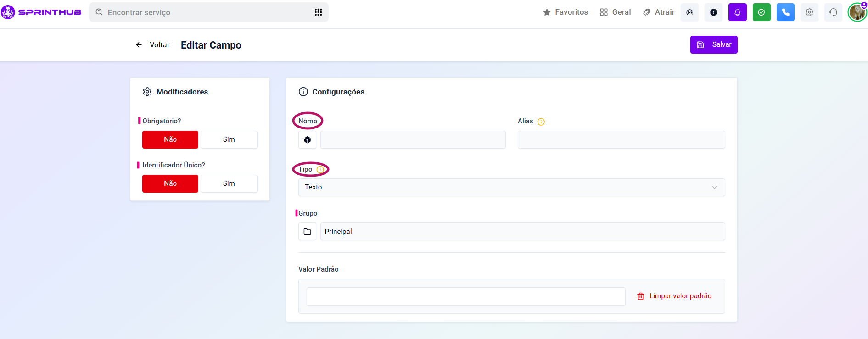Set Obrigatório to Sim

pyautogui.click(x=229, y=139)
